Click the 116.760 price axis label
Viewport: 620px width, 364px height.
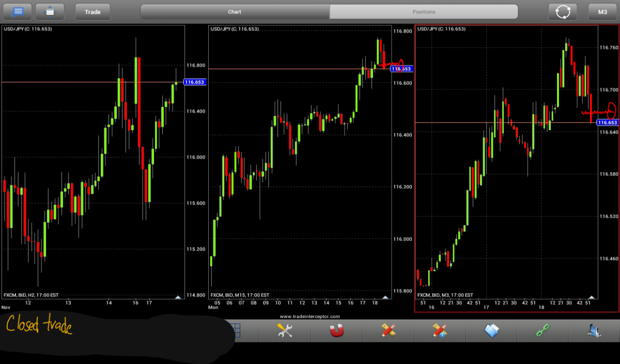pos(609,48)
